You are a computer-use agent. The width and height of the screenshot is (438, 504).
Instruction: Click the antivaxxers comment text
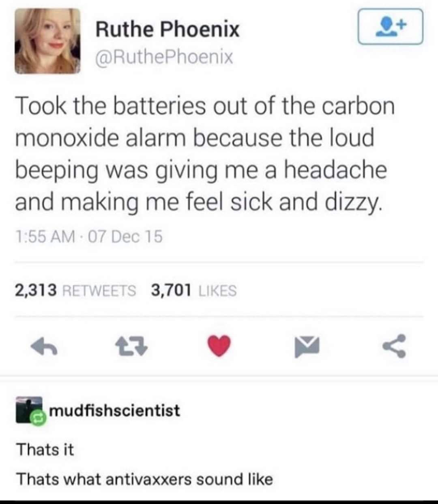coord(144,479)
